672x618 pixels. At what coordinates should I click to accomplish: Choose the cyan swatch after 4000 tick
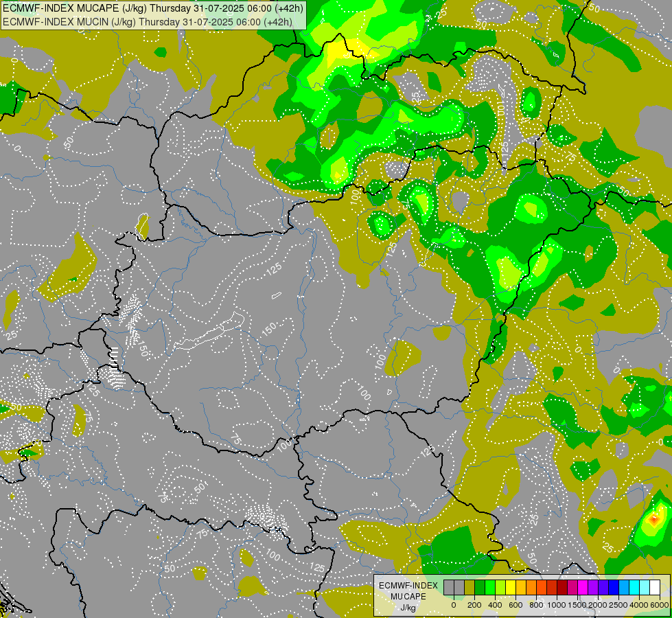click(x=634, y=587)
